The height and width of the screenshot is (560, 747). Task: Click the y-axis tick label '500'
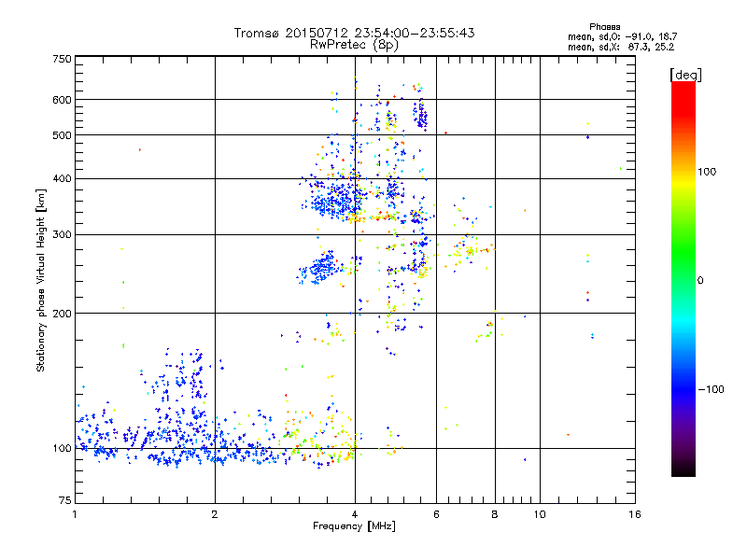coord(62,135)
